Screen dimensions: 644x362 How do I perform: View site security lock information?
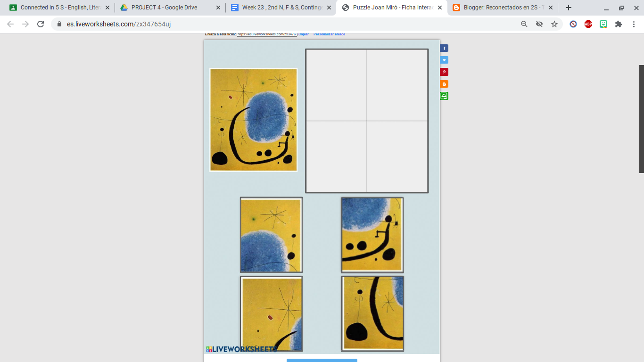[59, 24]
